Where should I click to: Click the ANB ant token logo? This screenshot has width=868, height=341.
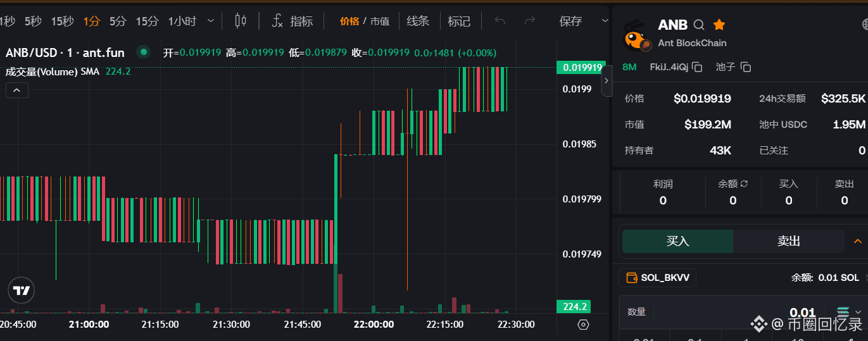pos(635,35)
